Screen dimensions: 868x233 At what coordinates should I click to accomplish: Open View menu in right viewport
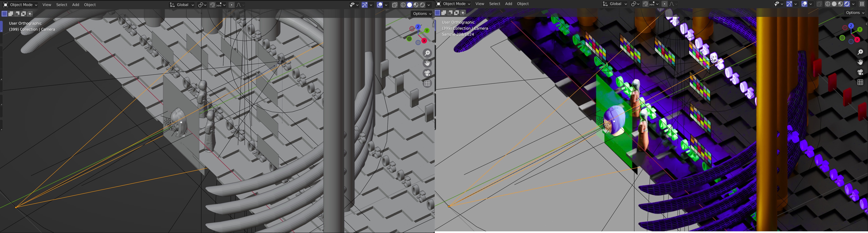480,4
